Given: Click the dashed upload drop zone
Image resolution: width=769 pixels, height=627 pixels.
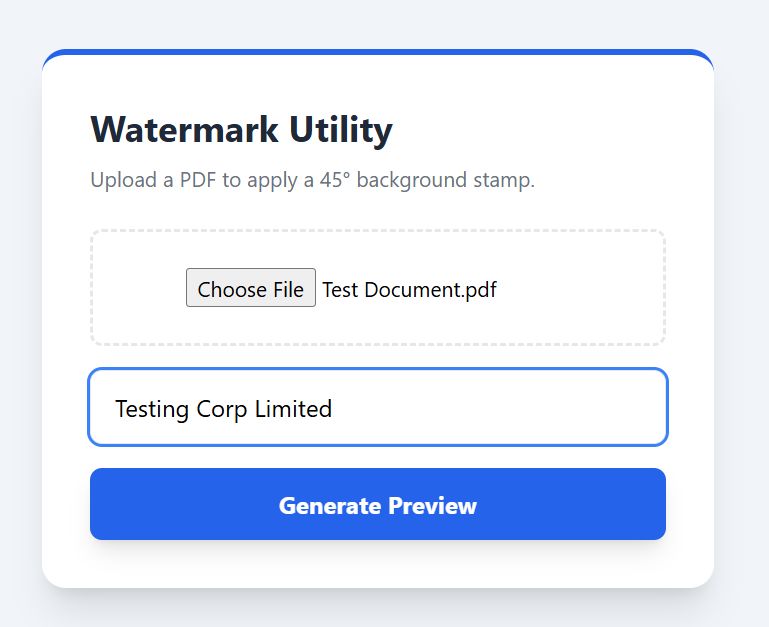Looking at the screenshot, I should coord(378,248).
